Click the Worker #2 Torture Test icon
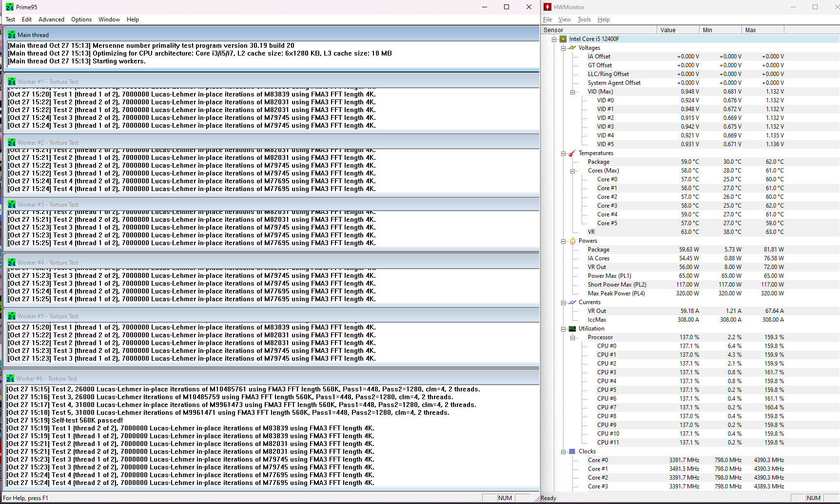Viewport: 840px width, 504px height. [x=11, y=143]
